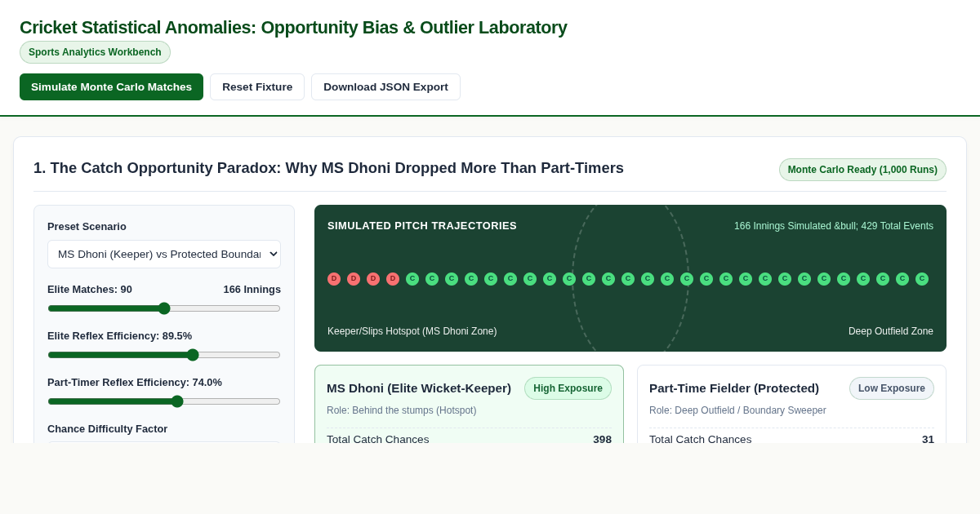Click the last green caught marker
Image resolution: width=980 pixels, height=514 pixels.
922,279
